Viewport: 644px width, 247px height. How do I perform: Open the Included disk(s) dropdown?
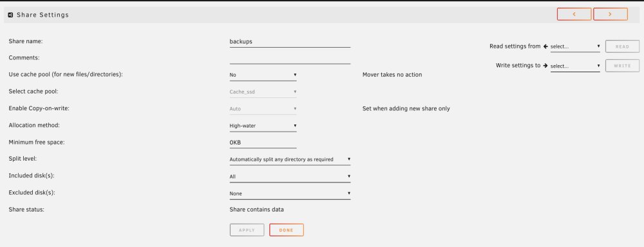[x=290, y=177]
